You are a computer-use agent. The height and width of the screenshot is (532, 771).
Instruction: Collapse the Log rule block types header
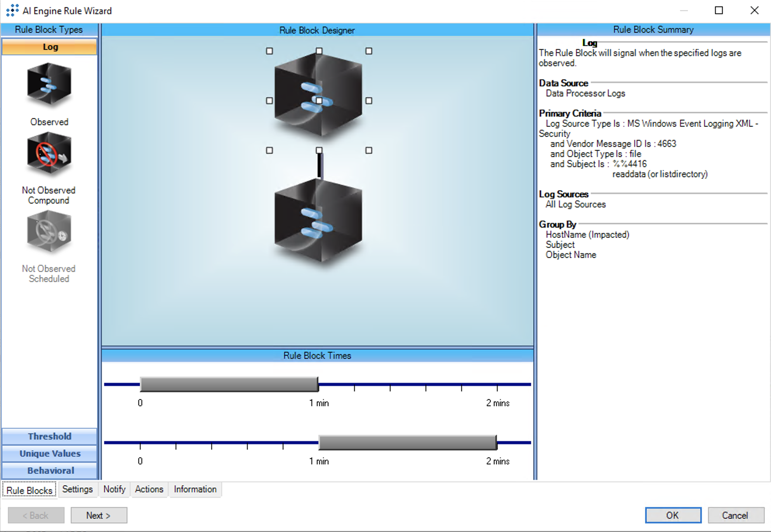pos(49,47)
